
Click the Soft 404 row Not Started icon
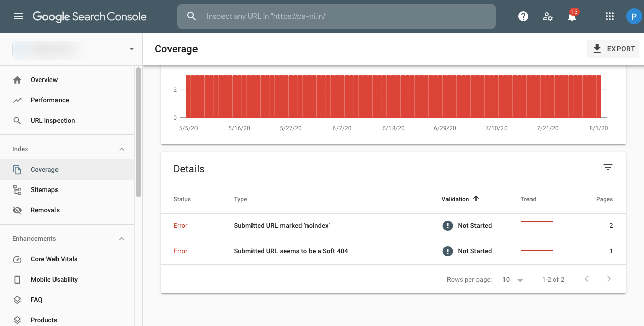447,251
